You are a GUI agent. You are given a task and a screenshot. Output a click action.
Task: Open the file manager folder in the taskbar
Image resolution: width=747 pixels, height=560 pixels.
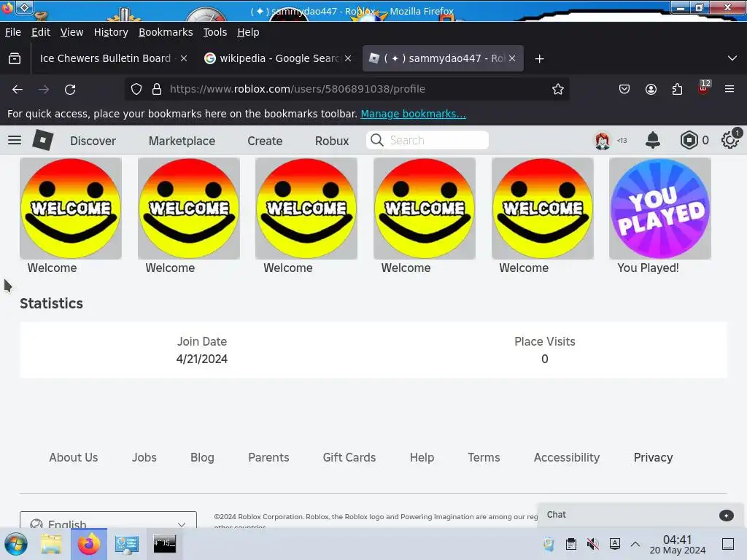(51, 544)
